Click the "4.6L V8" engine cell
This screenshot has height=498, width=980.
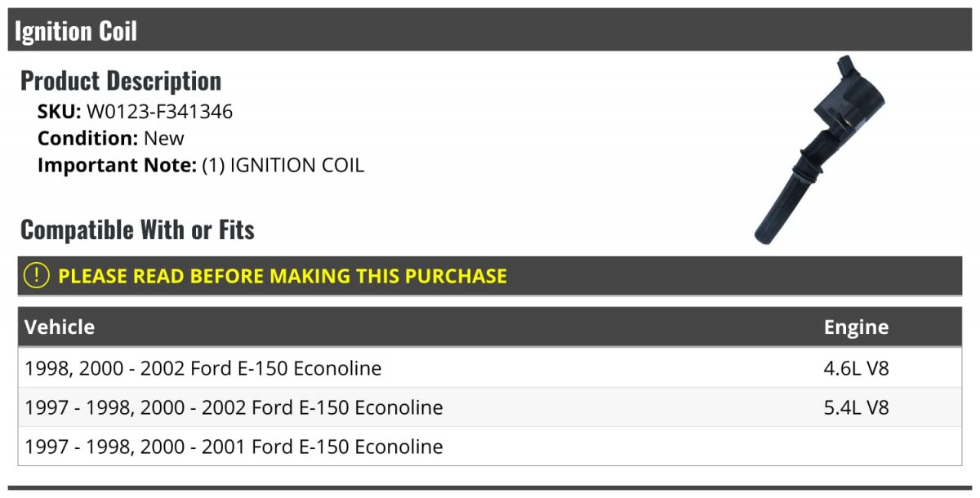click(x=856, y=368)
